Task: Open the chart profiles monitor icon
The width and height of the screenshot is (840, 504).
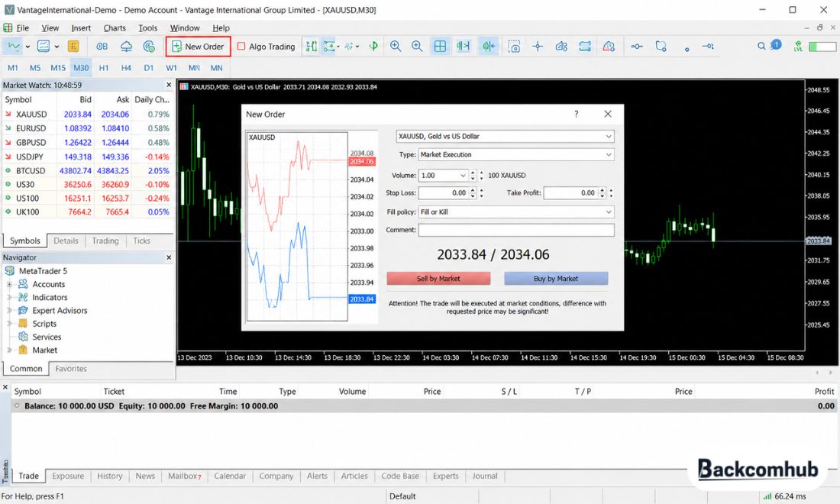Action: [x=43, y=47]
